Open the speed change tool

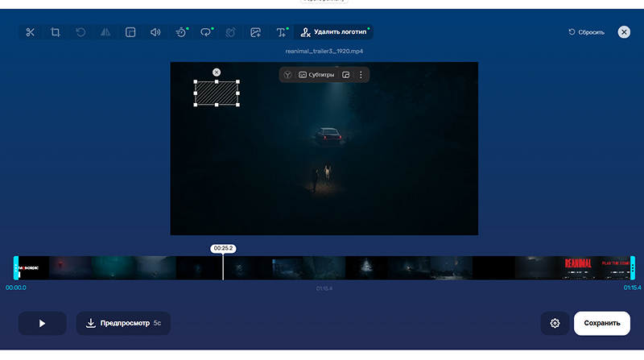181,32
